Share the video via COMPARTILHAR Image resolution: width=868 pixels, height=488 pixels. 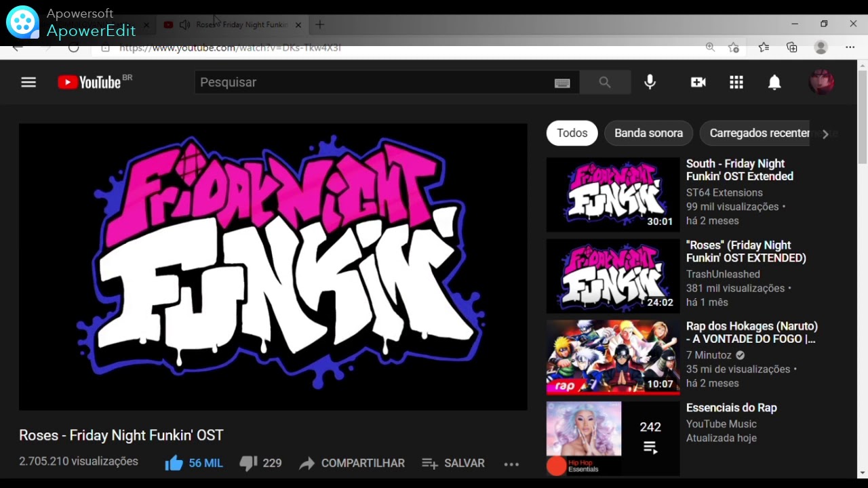[352, 463]
